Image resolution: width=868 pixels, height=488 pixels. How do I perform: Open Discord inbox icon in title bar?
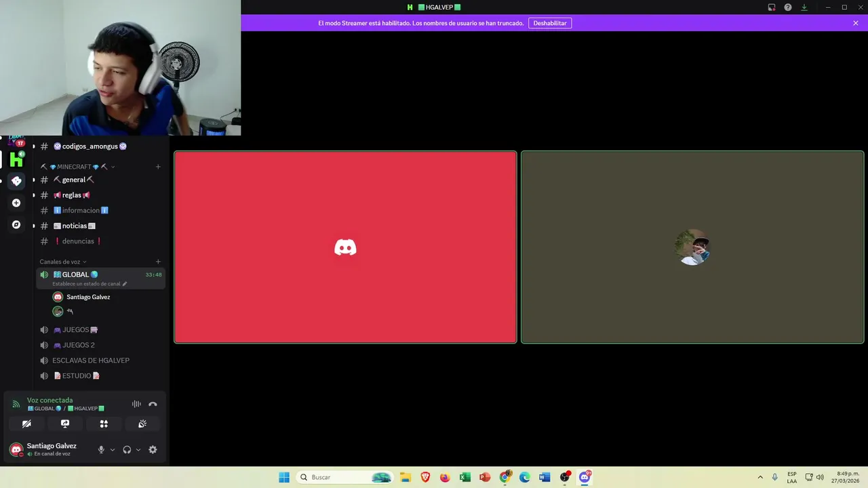772,7
